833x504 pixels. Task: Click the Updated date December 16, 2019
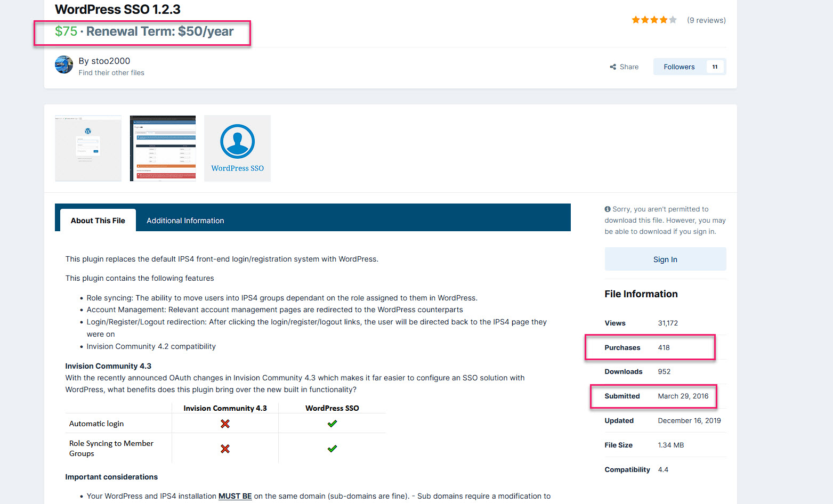point(689,421)
